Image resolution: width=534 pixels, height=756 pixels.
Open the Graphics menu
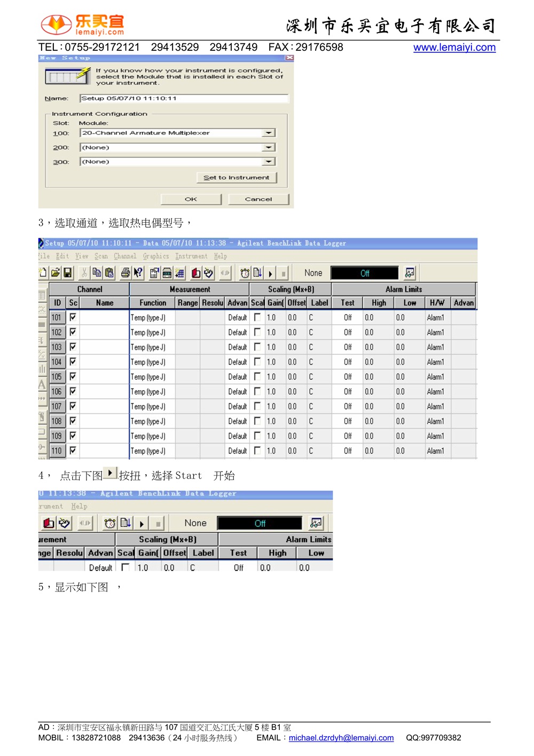[155, 256]
